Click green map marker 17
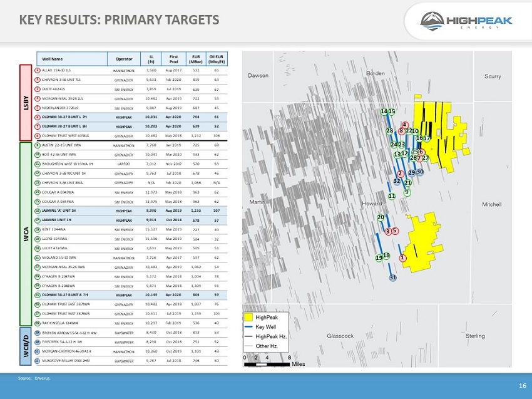Image resolution: width=532 pixels, height=399 pixels. click(427, 138)
